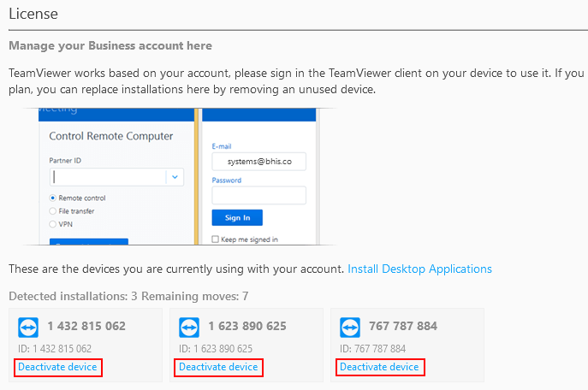
Task: Choose the File transfer radio option
Action: (53, 210)
